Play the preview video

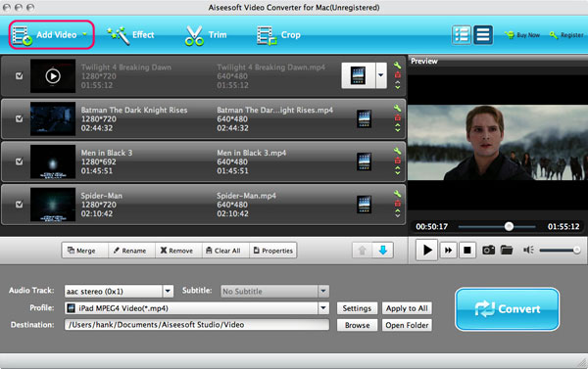click(x=426, y=250)
